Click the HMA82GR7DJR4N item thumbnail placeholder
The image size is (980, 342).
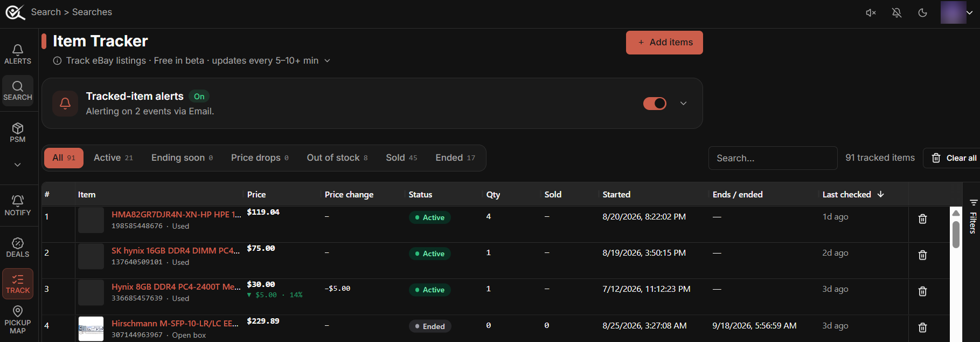[91, 220]
